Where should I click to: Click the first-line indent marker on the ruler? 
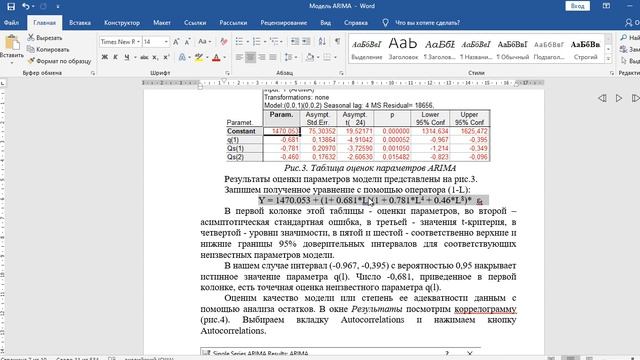pos(224,80)
